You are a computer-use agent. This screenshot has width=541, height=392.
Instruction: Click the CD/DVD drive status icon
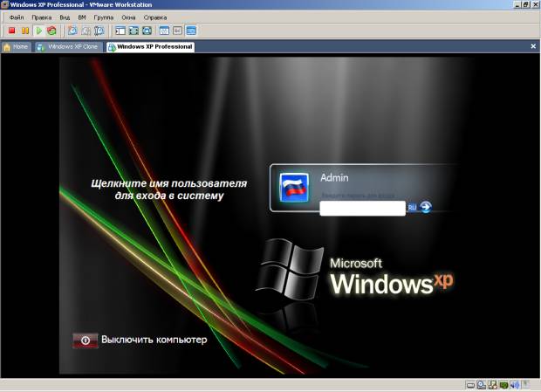[x=482, y=385]
